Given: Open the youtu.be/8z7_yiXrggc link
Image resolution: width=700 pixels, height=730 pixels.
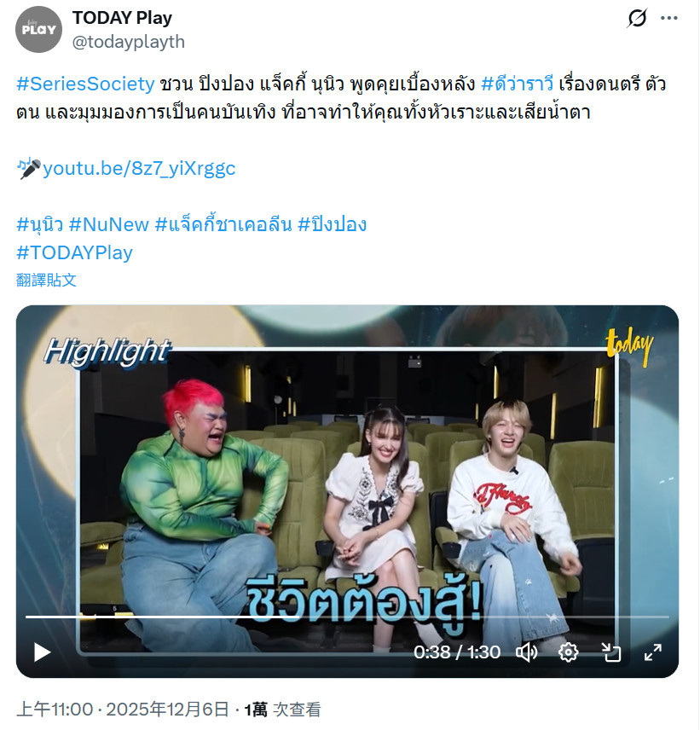Looking at the screenshot, I should pos(139,168).
